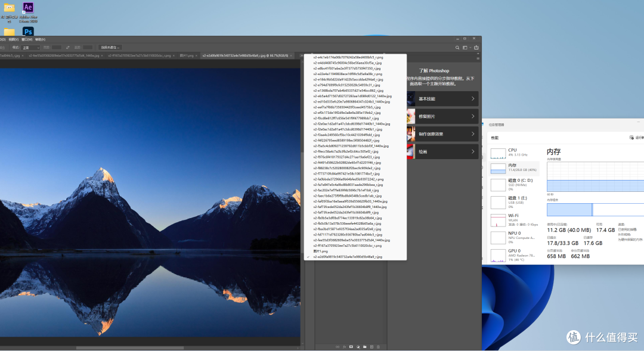Open the 正常 style dropdown
The height and width of the screenshot is (351, 644).
pos(31,48)
